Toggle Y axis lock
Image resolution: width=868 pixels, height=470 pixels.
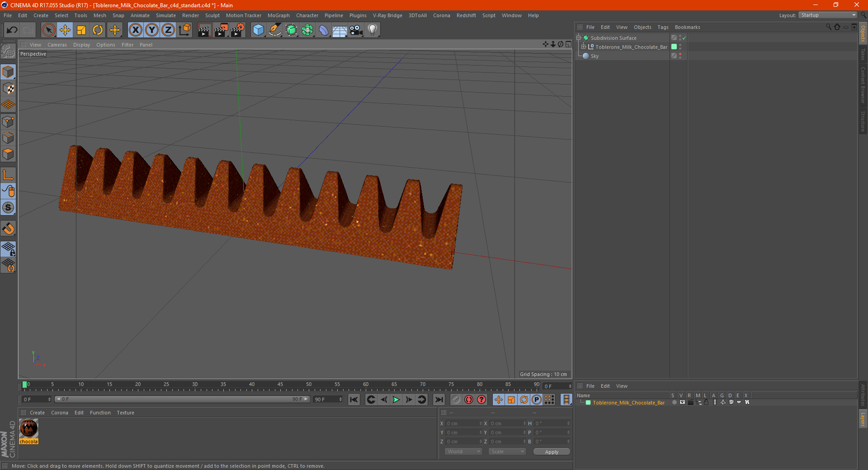click(x=152, y=30)
